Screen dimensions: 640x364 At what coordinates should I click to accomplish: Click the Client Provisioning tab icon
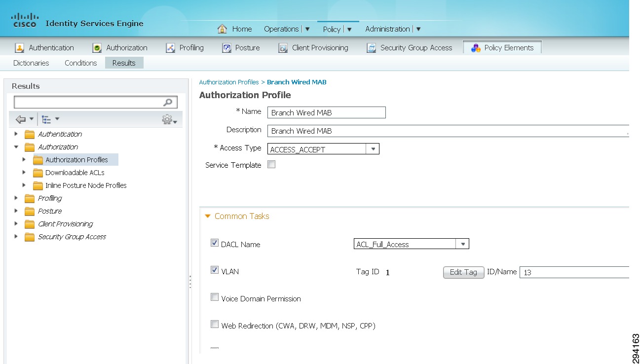tap(283, 48)
